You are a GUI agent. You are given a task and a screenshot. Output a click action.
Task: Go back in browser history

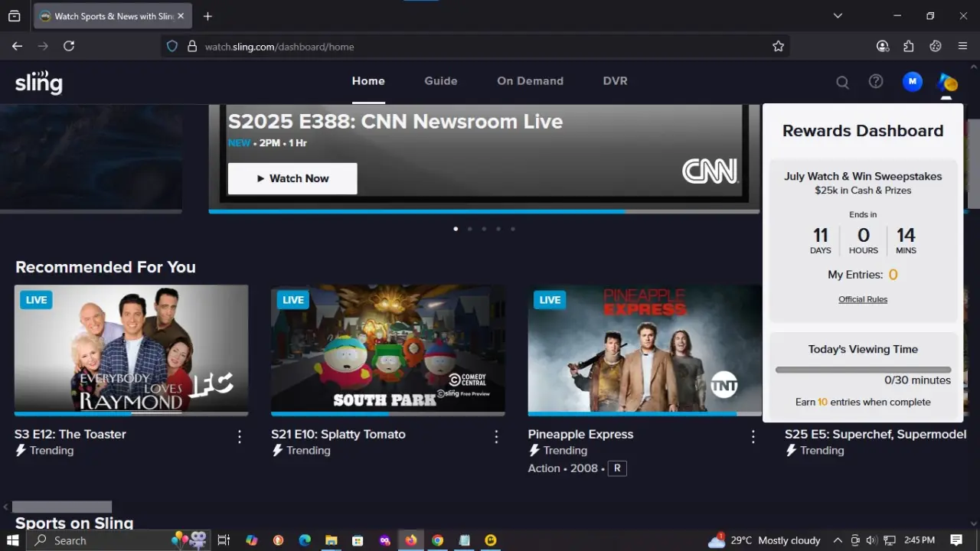17,46
